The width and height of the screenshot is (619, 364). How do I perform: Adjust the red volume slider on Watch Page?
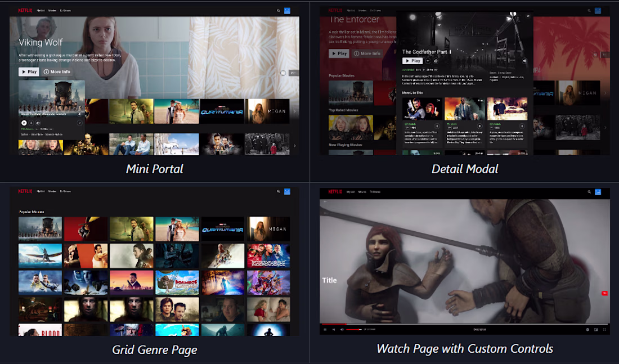coord(354,329)
